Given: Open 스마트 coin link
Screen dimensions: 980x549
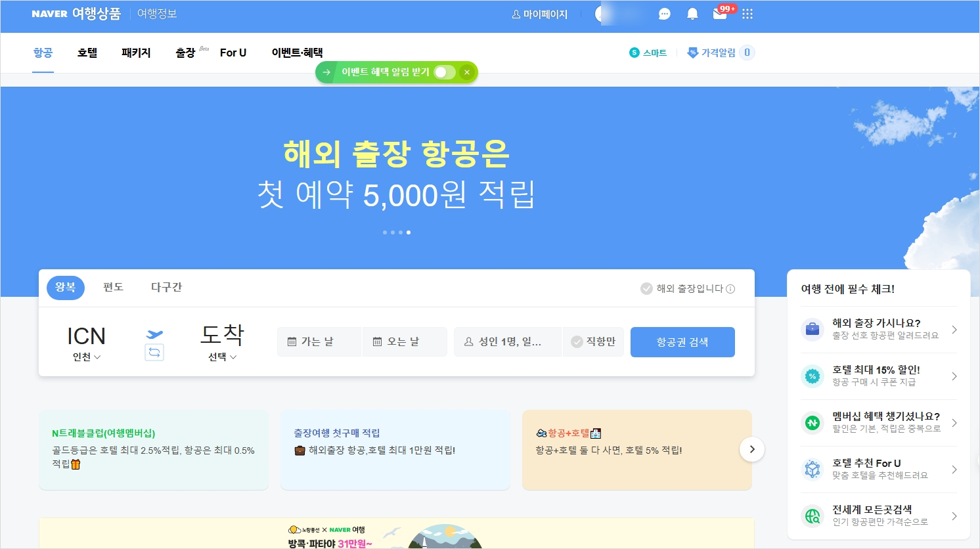Looking at the screenshot, I should point(648,53).
